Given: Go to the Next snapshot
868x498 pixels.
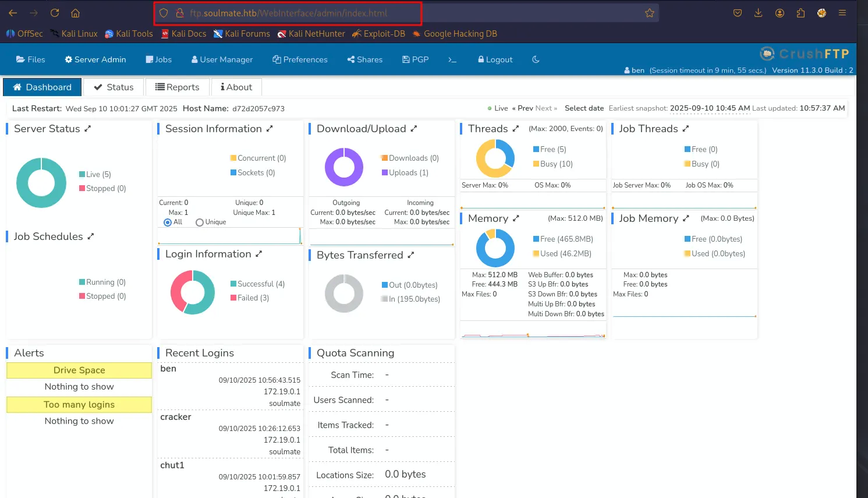Looking at the screenshot, I should pyautogui.click(x=546, y=108).
